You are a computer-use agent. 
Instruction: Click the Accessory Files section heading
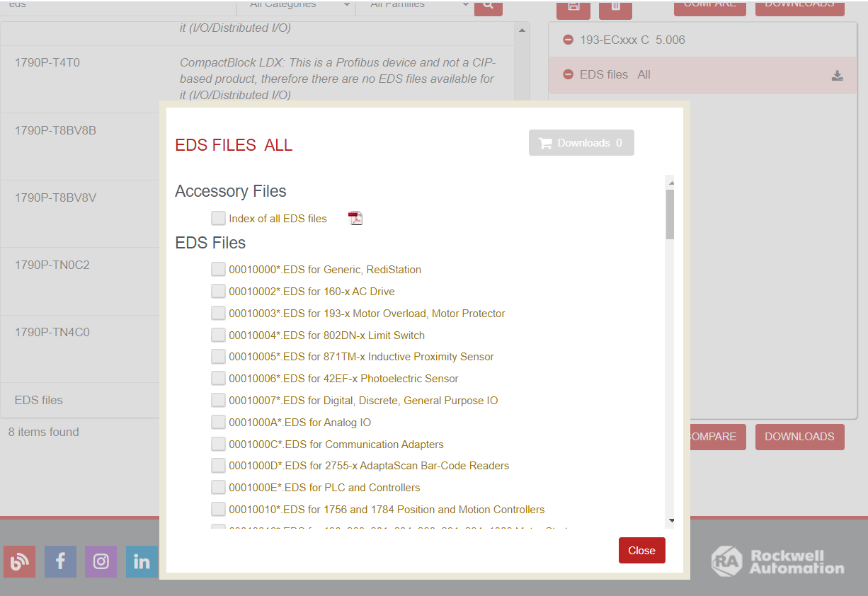[231, 191]
